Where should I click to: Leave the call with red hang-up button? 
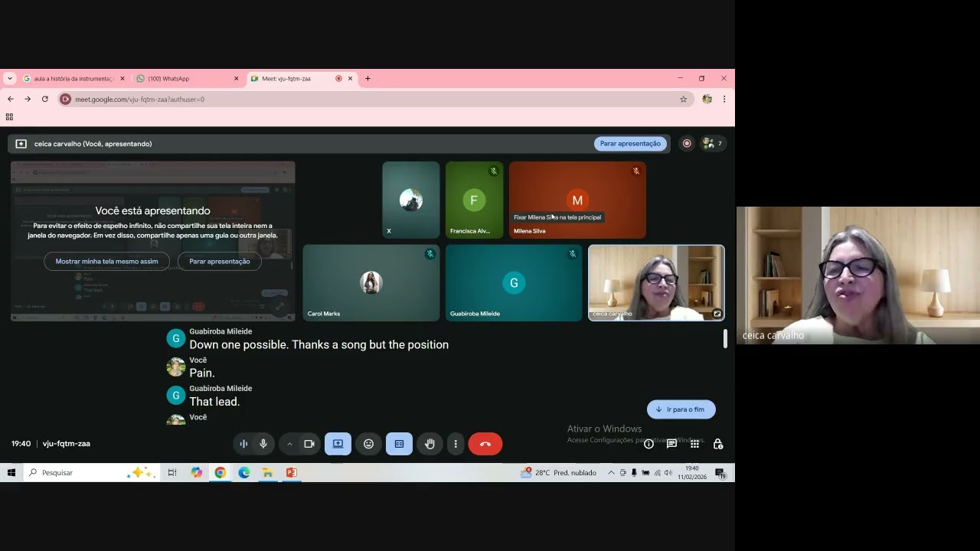tap(485, 444)
